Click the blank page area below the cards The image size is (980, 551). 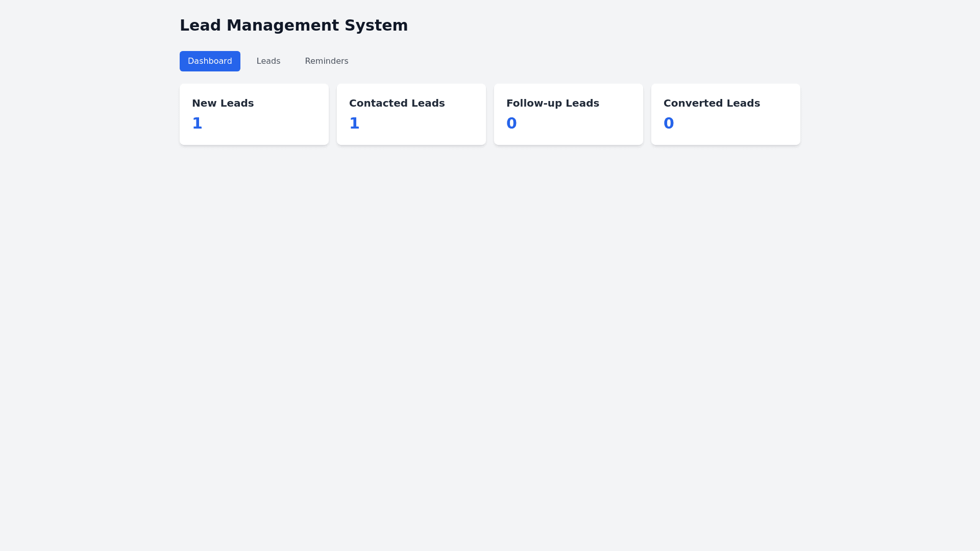490,332
